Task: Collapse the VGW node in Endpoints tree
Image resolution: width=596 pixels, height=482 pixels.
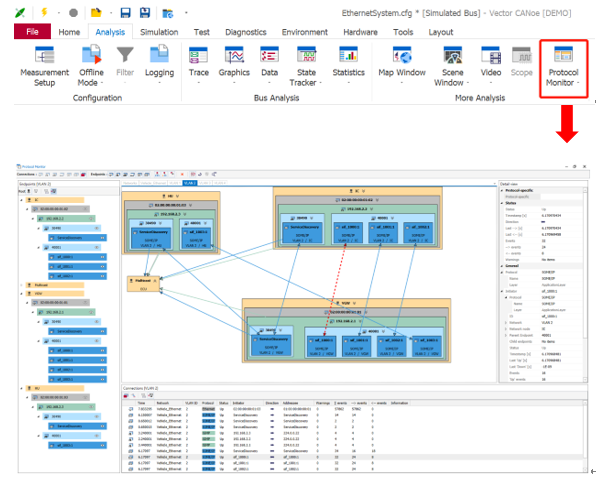Action: [21, 293]
